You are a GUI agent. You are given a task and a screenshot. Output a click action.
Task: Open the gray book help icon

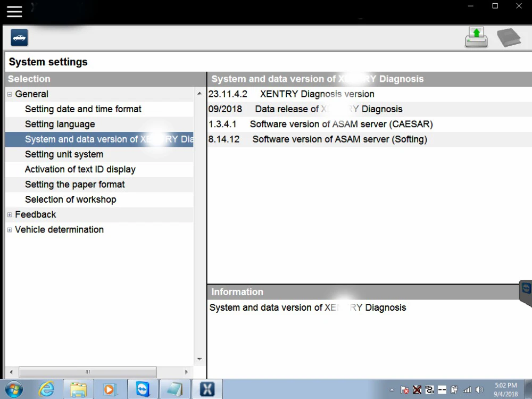509,37
